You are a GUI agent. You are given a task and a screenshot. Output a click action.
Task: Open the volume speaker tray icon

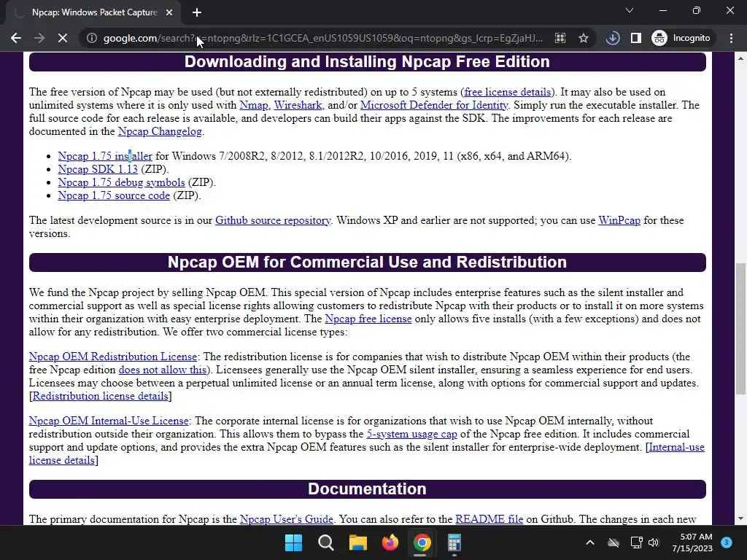[x=654, y=542]
